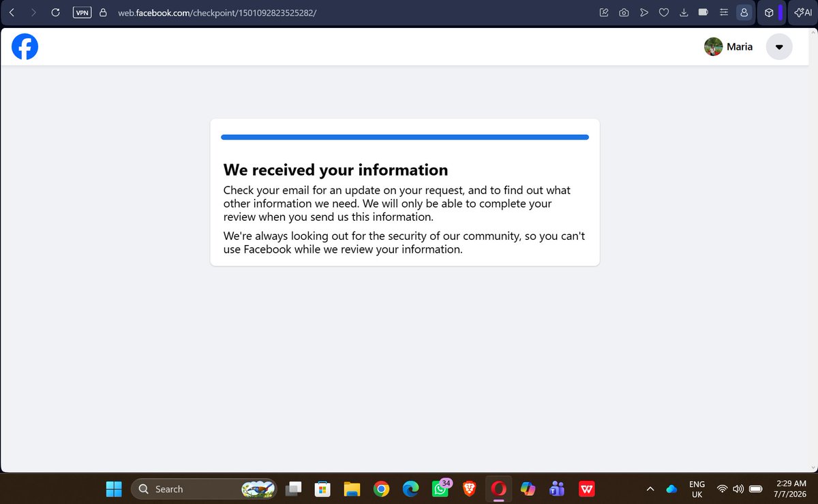Open Task View on the taskbar
Viewport: 818px width, 504px height.
point(294,488)
